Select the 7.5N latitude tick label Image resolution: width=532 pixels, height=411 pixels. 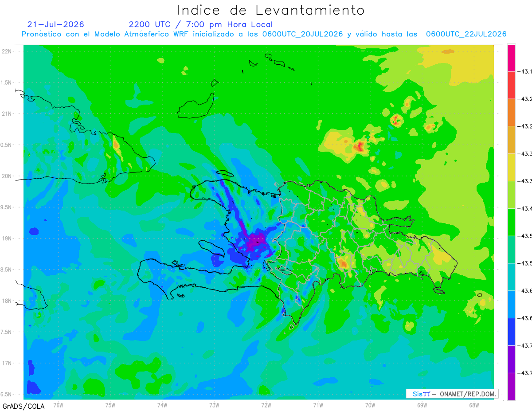point(7,332)
